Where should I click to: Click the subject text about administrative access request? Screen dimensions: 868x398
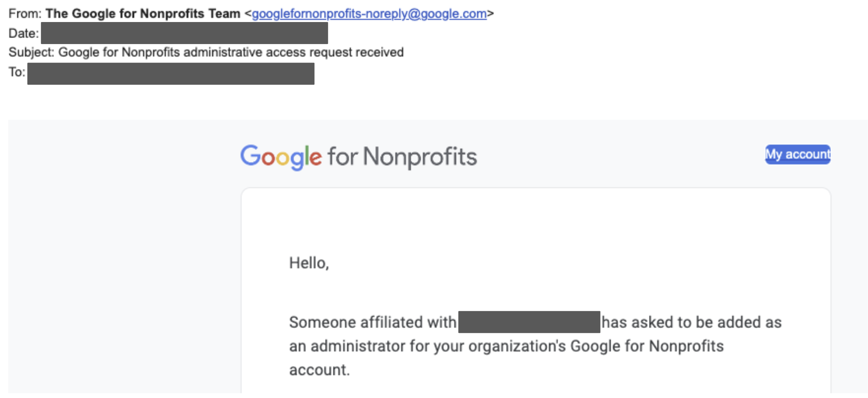(231, 52)
